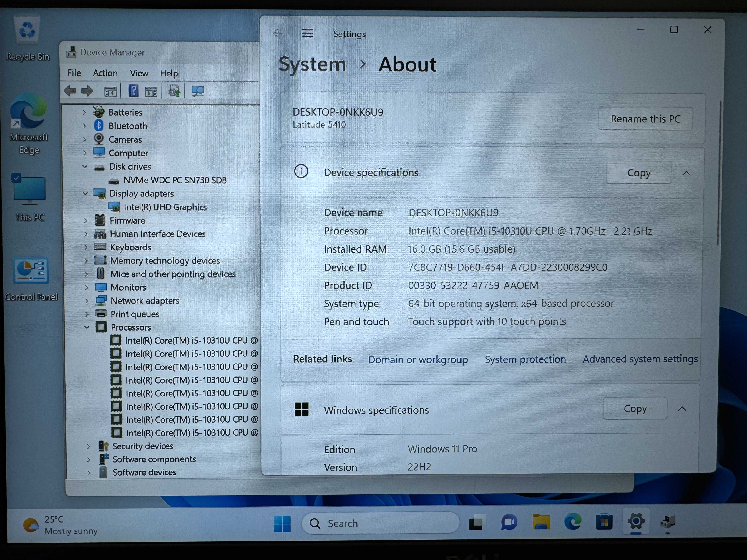Image resolution: width=747 pixels, height=560 pixels.
Task: Open the View menu in Device Manager
Action: [x=139, y=73]
